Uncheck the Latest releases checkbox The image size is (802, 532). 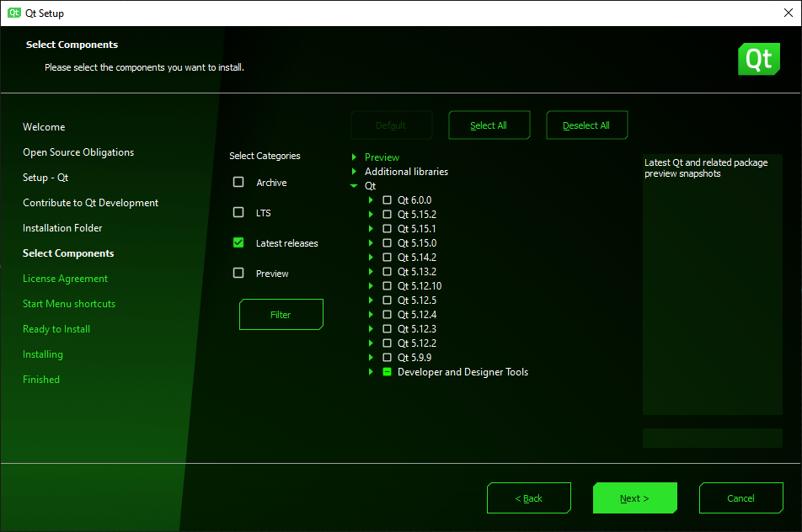(x=238, y=242)
